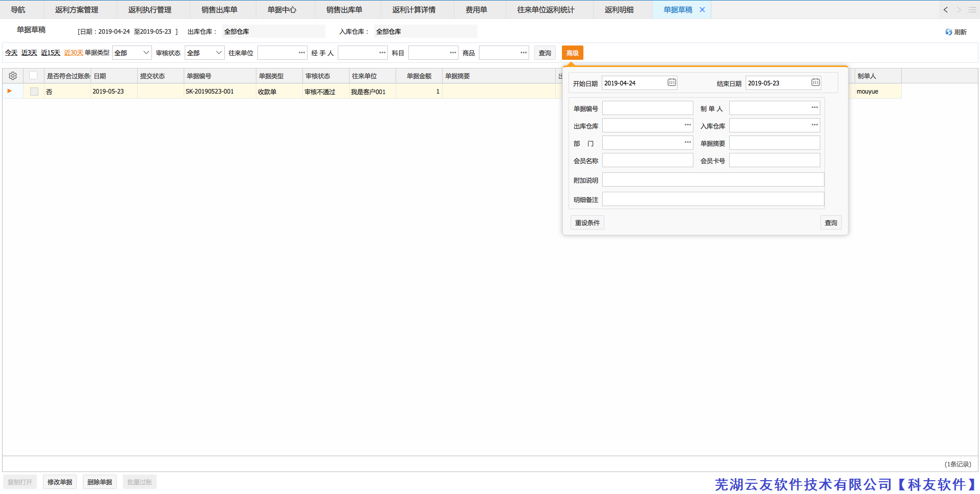The image size is (980, 494).
Task: Click the 修改单据 button
Action: [60, 482]
